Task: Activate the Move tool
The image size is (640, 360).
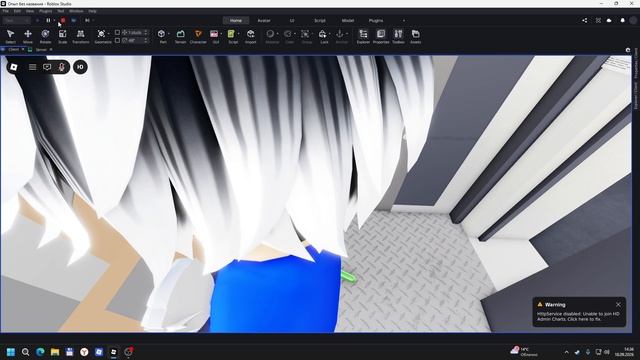Action: pyautogui.click(x=28, y=36)
